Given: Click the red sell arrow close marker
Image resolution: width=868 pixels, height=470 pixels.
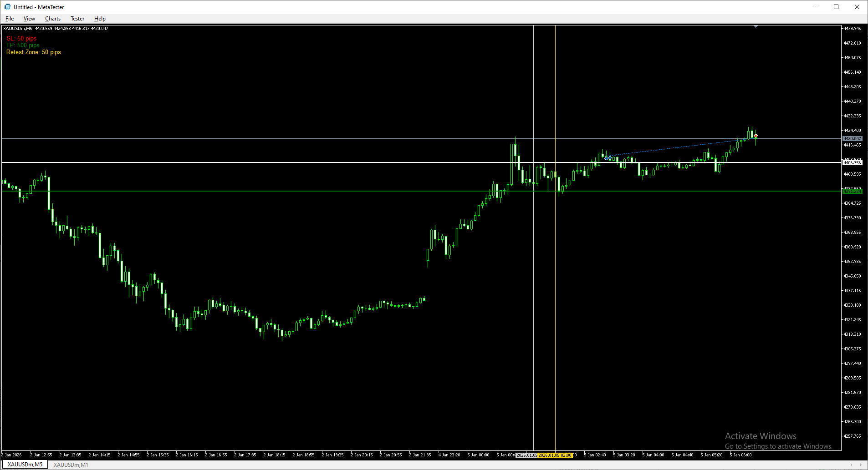Looking at the screenshot, I should click(756, 136).
